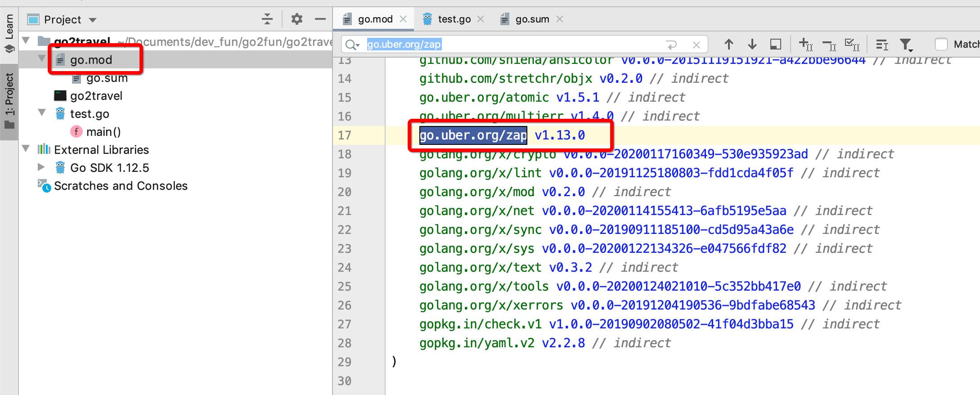Open the Learn tool window tab

(x=9, y=34)
